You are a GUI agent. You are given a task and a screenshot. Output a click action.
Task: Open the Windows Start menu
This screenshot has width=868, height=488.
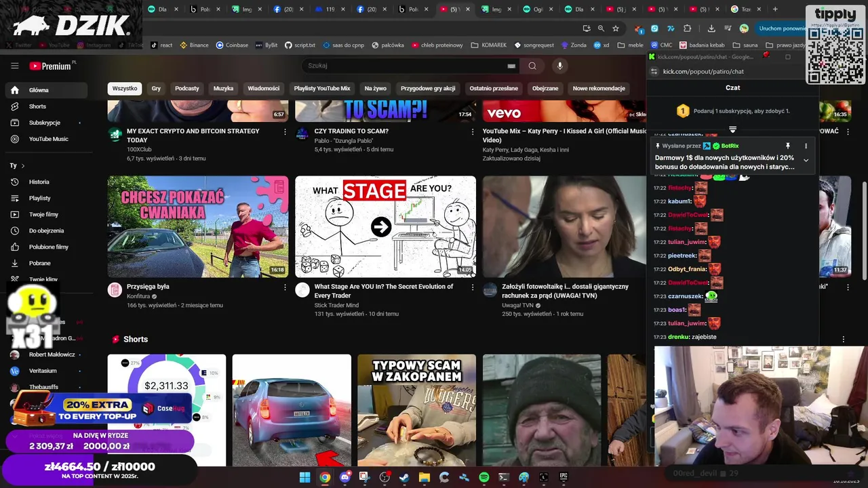tap(305, 477)
